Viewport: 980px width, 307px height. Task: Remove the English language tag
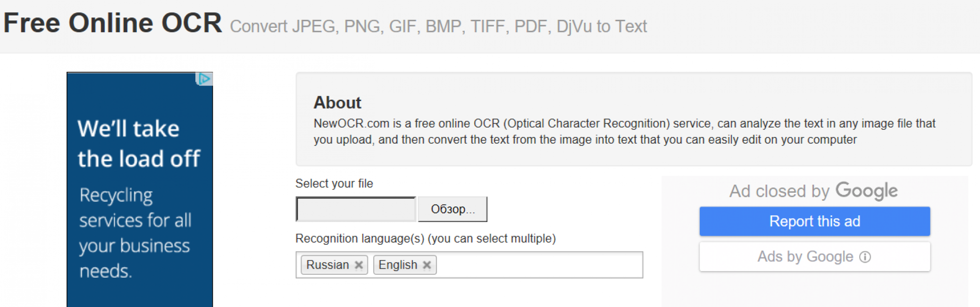[427, 265]
